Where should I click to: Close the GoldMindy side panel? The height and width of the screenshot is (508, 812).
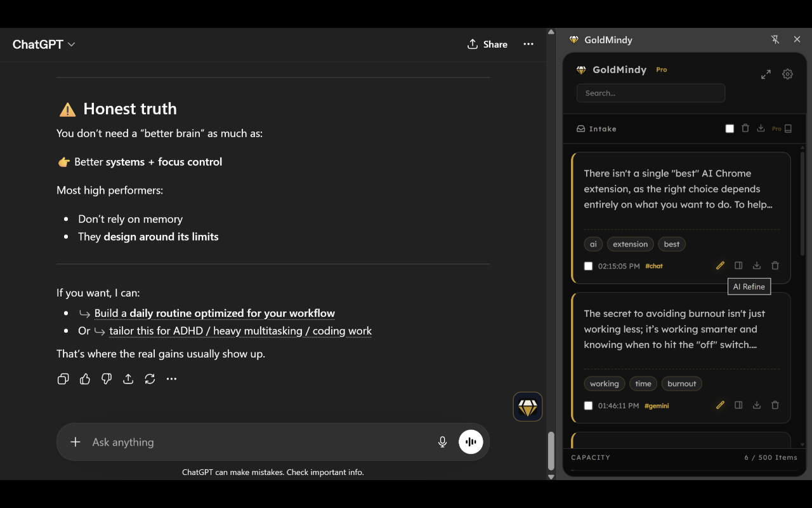click(x=797, y=39)
